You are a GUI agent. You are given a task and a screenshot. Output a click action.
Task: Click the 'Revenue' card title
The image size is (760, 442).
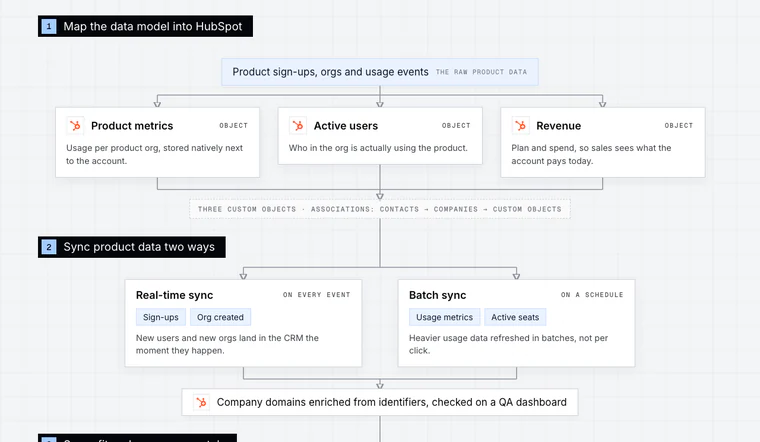(x=558, y=126)
